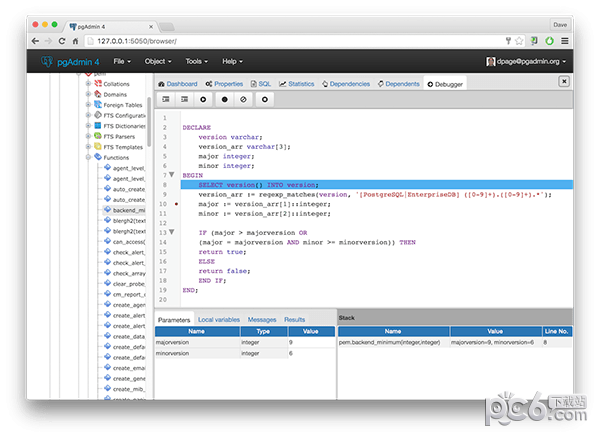Screen dimensions: 600x438
Task: Expand the Collations tree node
Action: (88, 83)
